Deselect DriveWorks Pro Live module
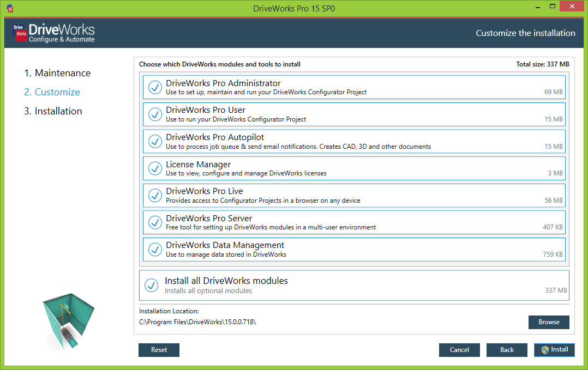Viewport: 588px width, 370px height. point(155,196)
